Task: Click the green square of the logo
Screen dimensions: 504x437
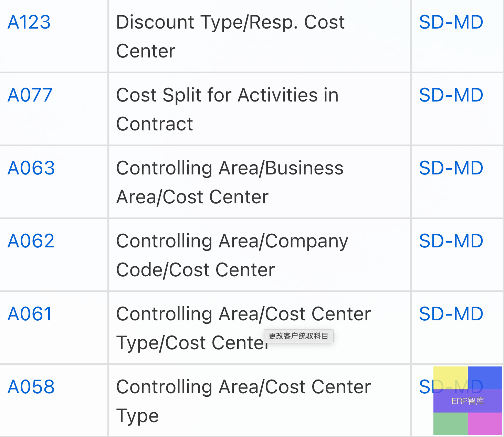Action: [x=450, y=424]
